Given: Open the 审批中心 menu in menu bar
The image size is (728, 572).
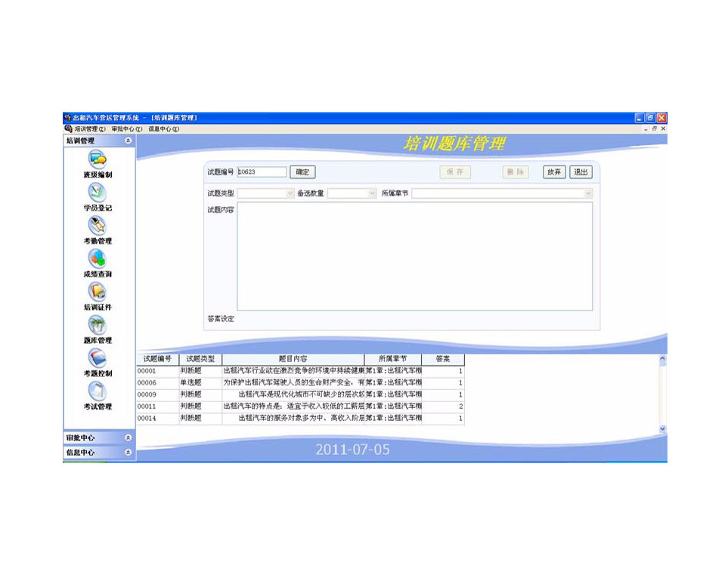Looking at the screenshot, I should (126, 129).
